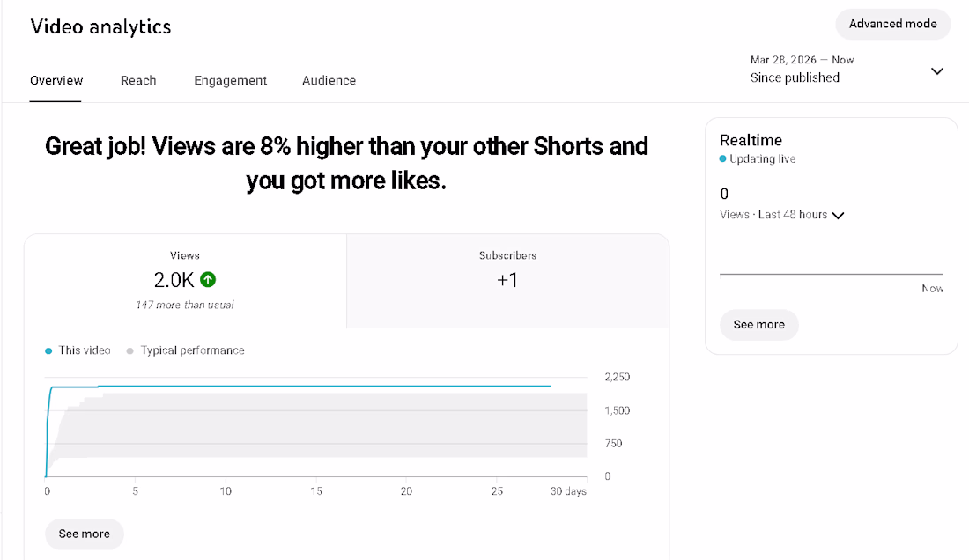Image resolution: width=969 pixels, height=560 pixels.
Task: Switch to the Reach tab
Action: (138, 80)
